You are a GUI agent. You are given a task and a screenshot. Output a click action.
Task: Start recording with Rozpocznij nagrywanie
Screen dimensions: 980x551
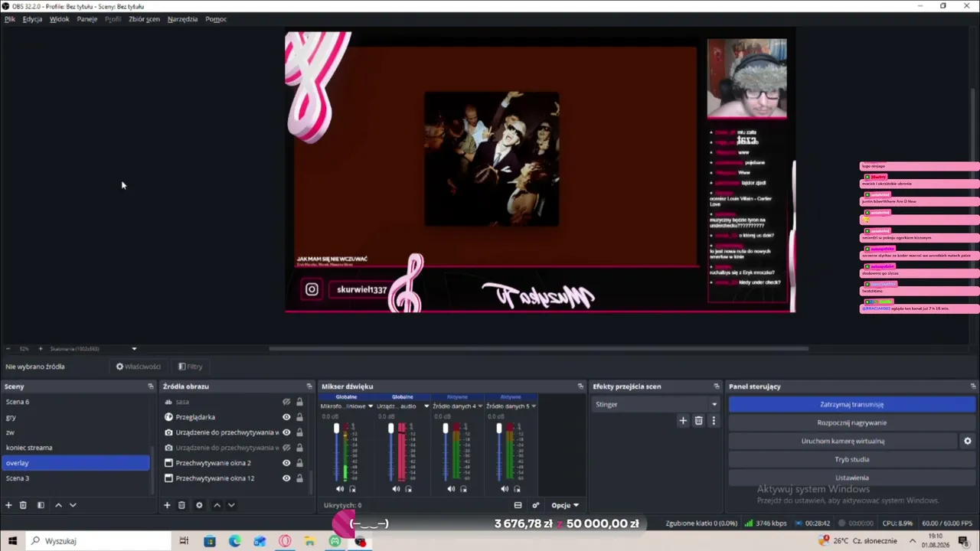851,422
